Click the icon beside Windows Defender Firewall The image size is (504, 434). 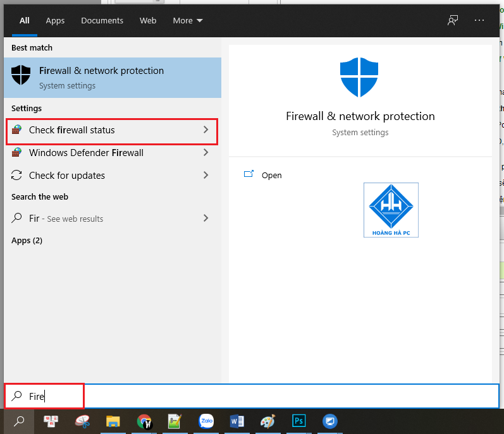click(x=16, y=152)
